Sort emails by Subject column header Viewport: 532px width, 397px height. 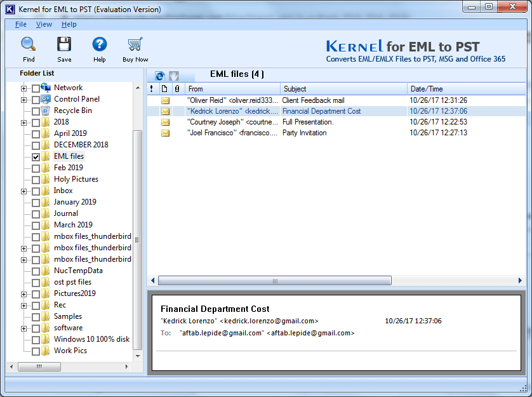[343, 89]
